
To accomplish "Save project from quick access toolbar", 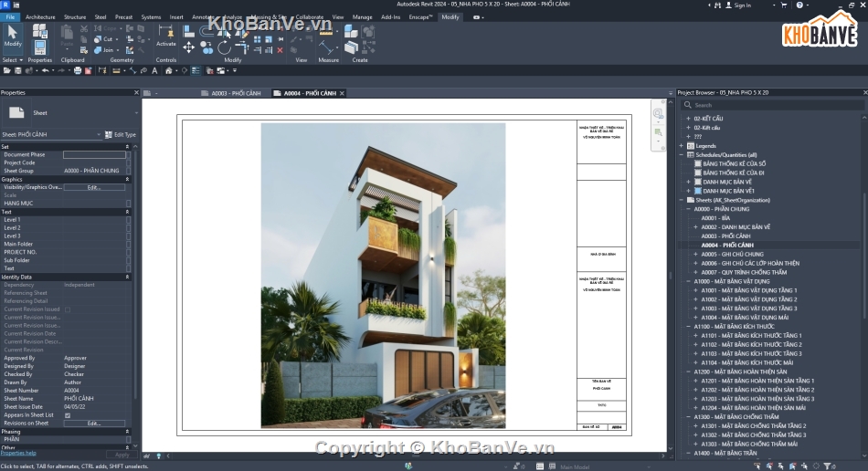I will [17, 71].
